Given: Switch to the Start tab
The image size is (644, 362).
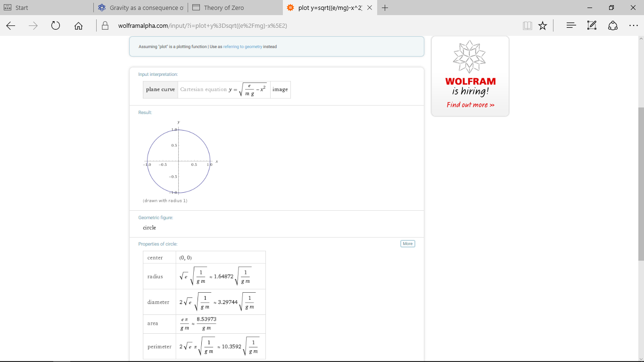Looking at the screenshot, I should 47,8.
